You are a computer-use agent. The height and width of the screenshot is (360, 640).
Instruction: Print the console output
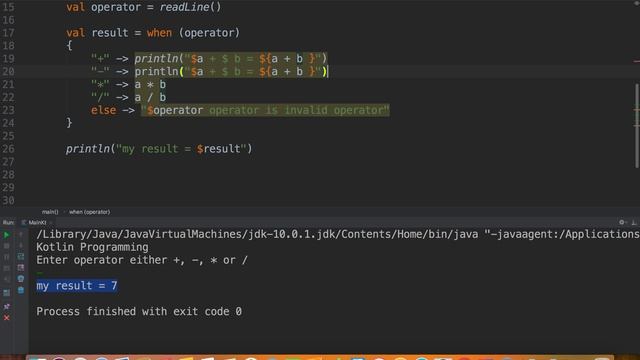point(21,279)
